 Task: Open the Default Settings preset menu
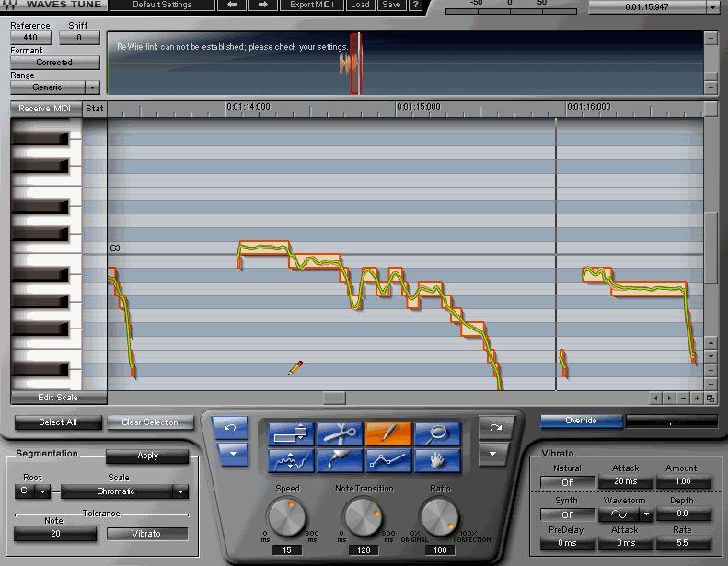[163, 5]
